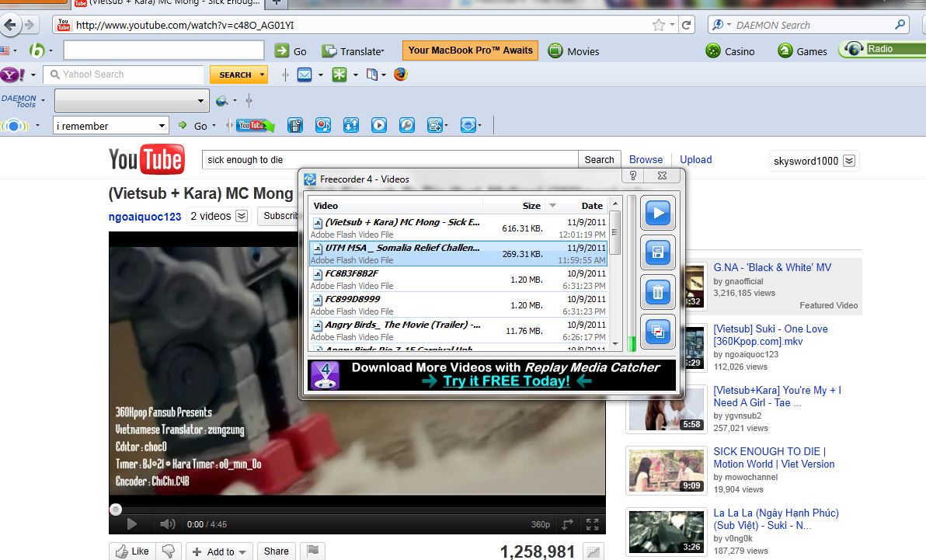The height and width of the screenshot is (560, 926).
Task: Open the 360p video quality menu
Action: coord(541,524)
